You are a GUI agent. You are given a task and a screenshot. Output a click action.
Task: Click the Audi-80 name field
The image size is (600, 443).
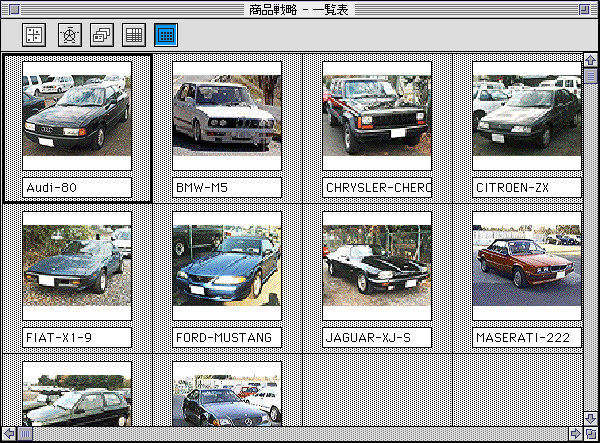point(77,187)
